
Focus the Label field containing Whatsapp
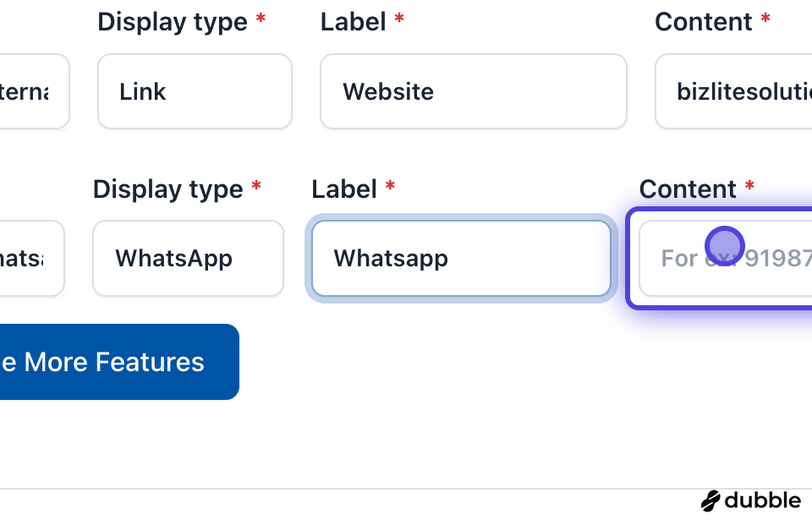point(461,258)
